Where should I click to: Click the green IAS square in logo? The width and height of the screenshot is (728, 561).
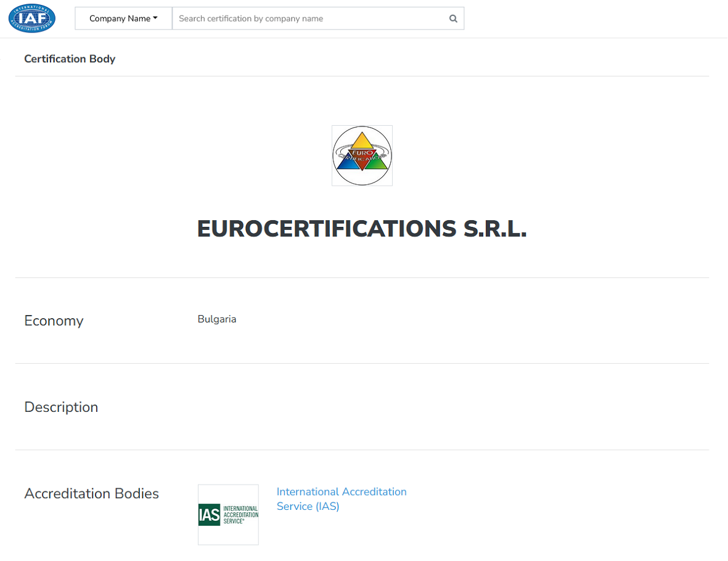click(209, 515)
